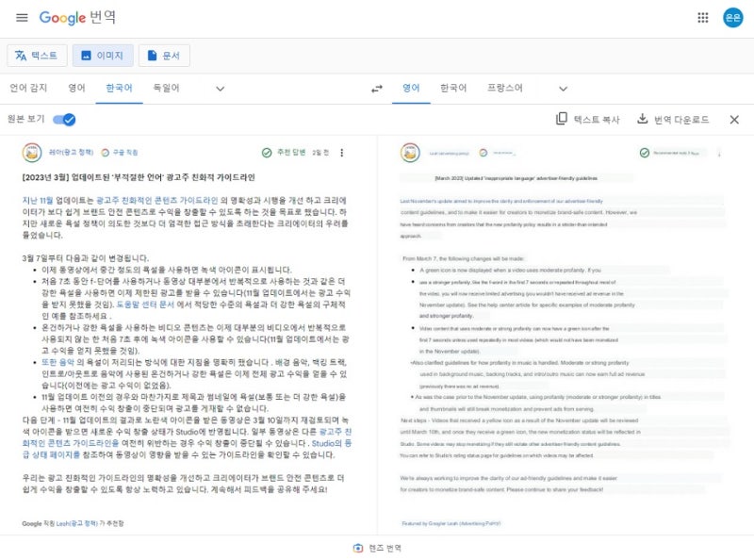
Task: Open the Google account avatar menu
Action: point(732,18)
